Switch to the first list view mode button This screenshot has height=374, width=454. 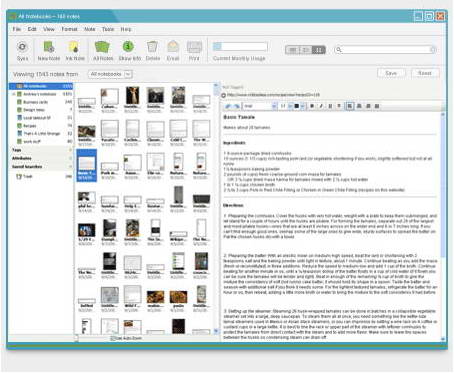(x=292, y=50)
